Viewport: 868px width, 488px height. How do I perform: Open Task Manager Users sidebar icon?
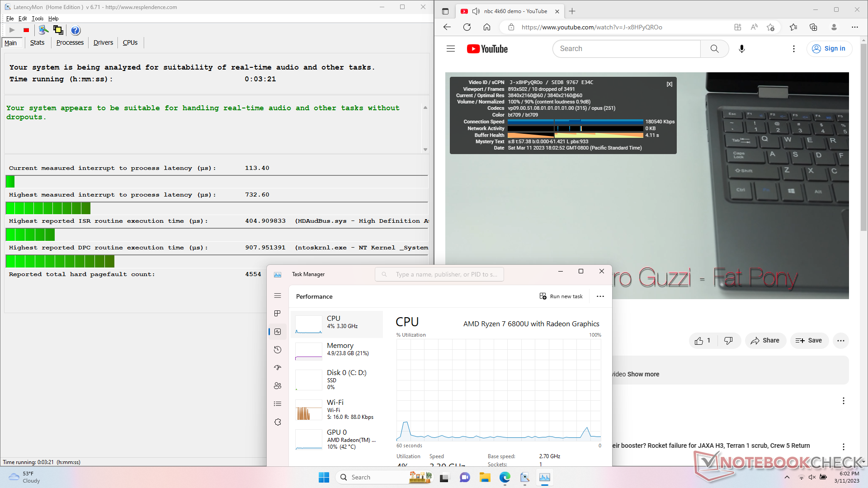tap(278, 386)
